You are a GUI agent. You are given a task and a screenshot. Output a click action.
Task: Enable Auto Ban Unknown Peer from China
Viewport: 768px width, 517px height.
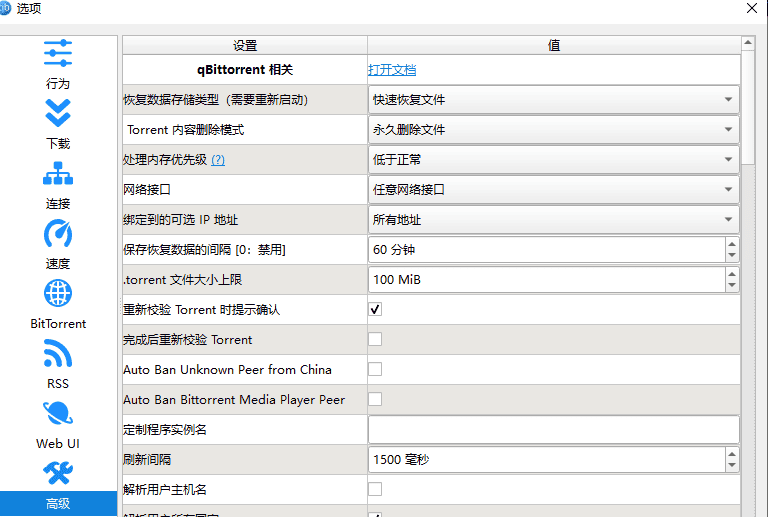click(x=375, y=370)
